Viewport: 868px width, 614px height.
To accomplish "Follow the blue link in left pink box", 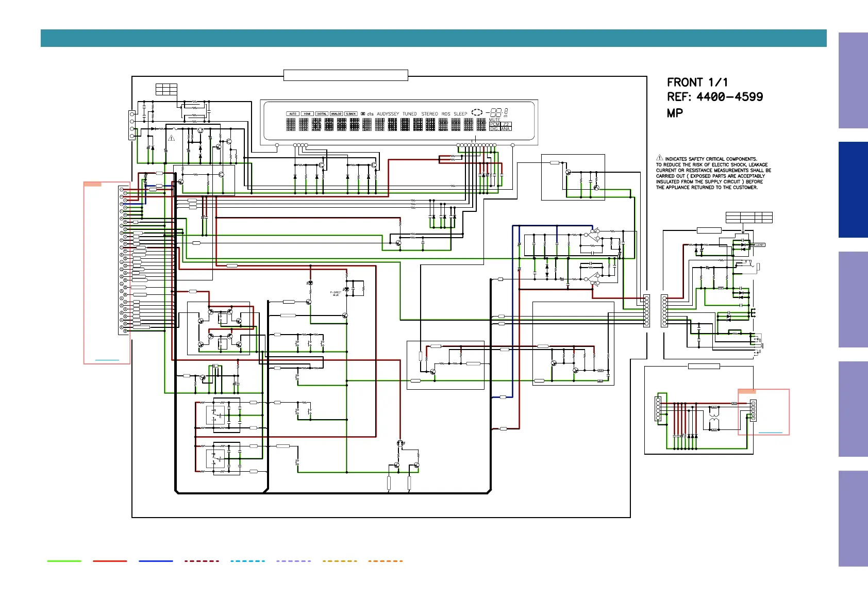I will (107, 360).
